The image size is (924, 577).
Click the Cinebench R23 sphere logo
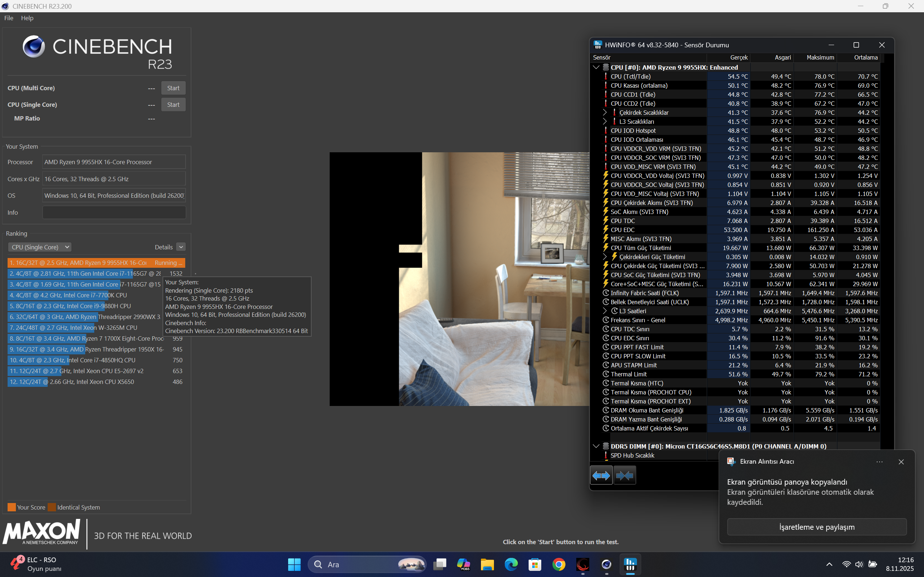[34, 47]
